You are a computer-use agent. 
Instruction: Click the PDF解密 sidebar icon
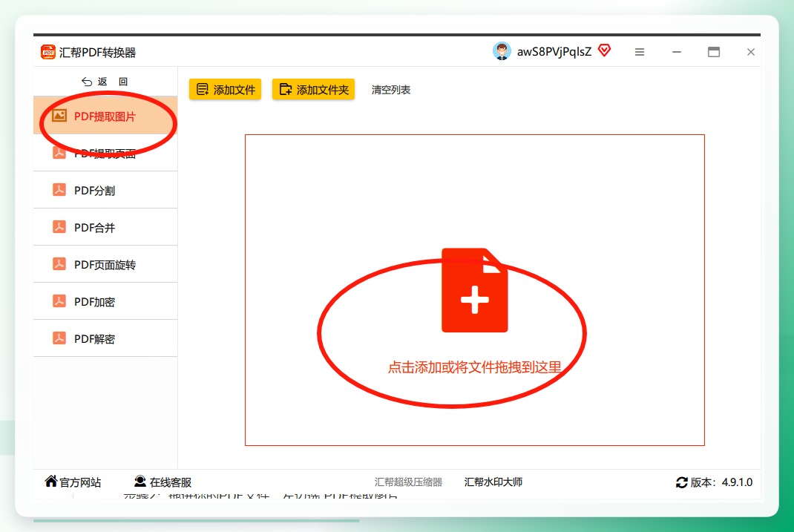tap(59, 338)
